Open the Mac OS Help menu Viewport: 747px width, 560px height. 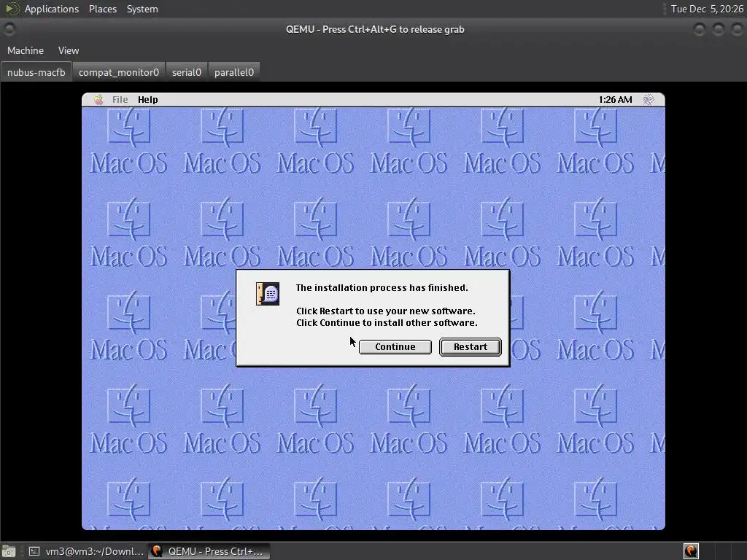pyautogui.click(x=147, y=99)
